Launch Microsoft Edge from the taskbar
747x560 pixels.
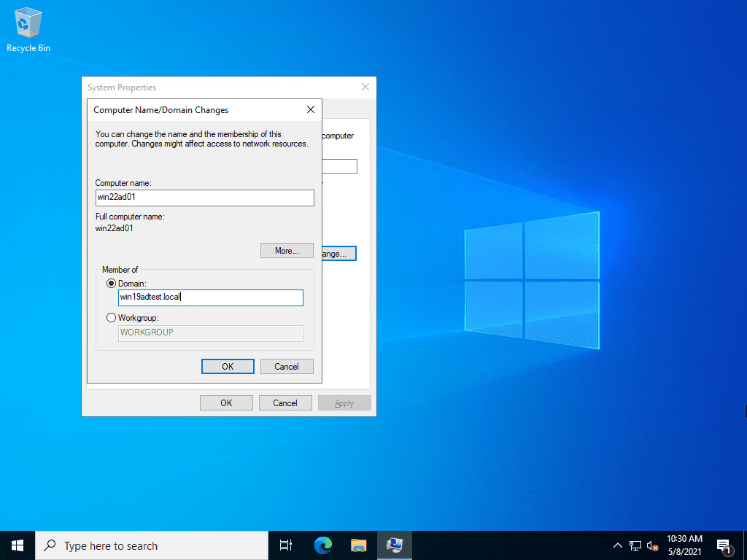322,545
